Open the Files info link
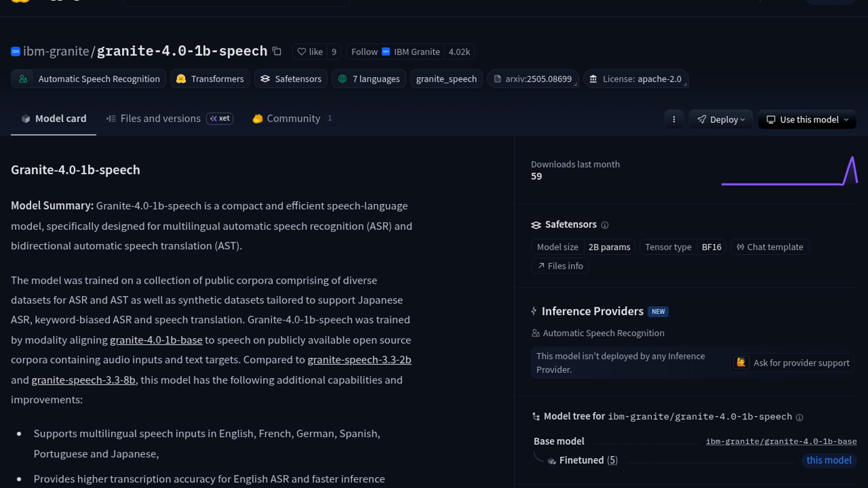This screenshot has height=488, width=868. point(560,266)
